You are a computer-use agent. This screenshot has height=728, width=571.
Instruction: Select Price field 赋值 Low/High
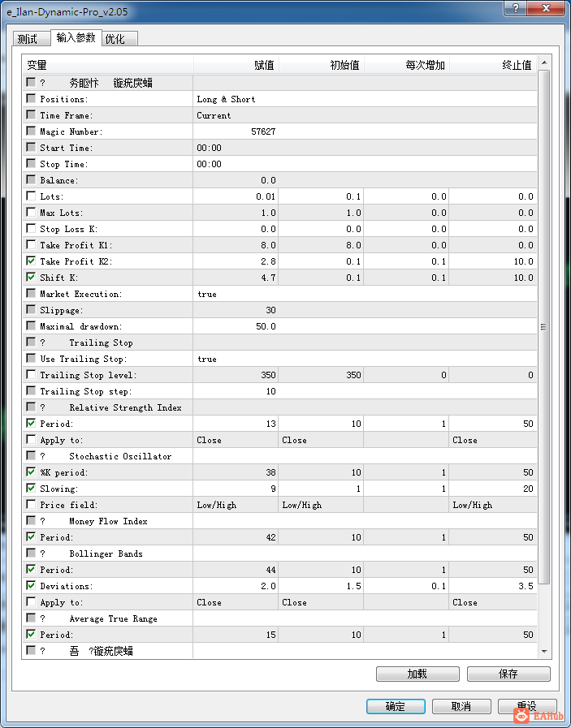[x=217, y=505]
